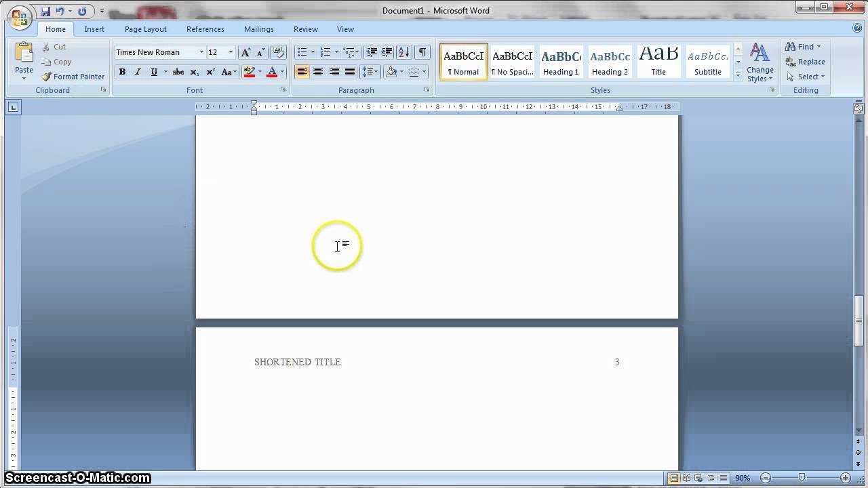Viewport: 868px width, 488px height.
Task: Switch to the References ribbon tab
Action: (x=205, y=29)
